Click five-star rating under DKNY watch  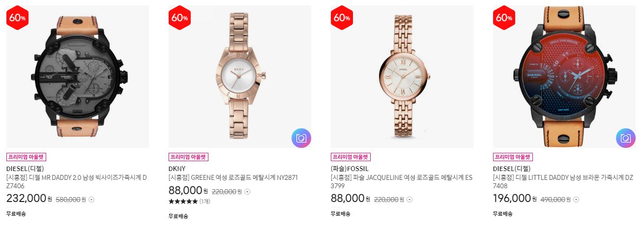tap(183, 201)
